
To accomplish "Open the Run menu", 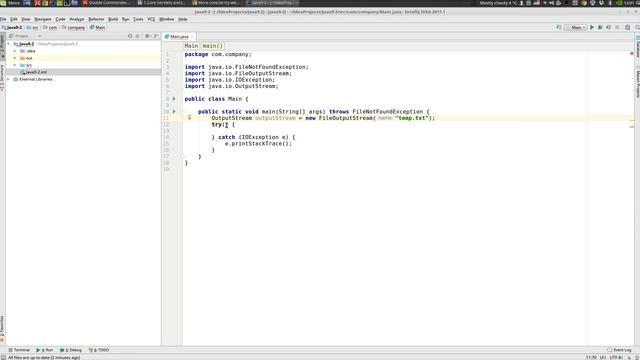I will point(126,19).
